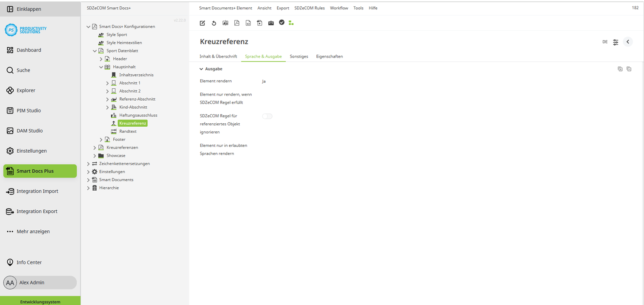Open the Hilfe menu
Screen dimensions: 644x305
373,8
